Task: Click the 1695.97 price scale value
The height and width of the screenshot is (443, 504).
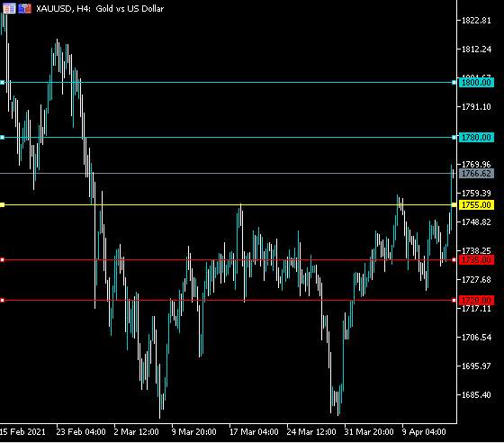Action: [476, 366]
